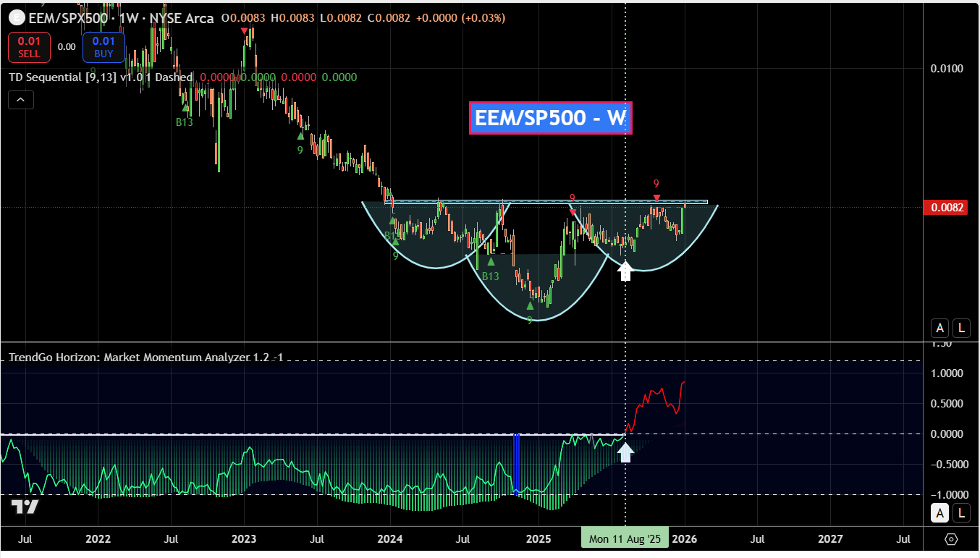Toggle auto scale in momentum indicator pane

939,513
